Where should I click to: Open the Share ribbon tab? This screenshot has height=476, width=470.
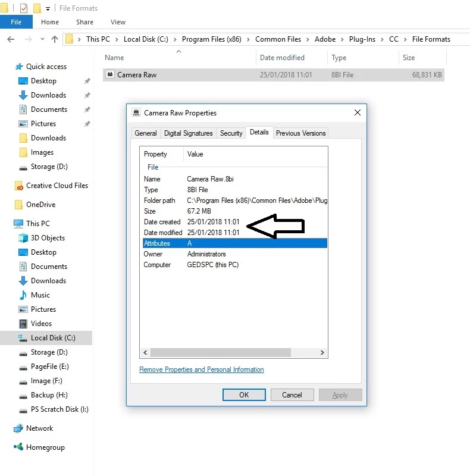tap(84, 22)
